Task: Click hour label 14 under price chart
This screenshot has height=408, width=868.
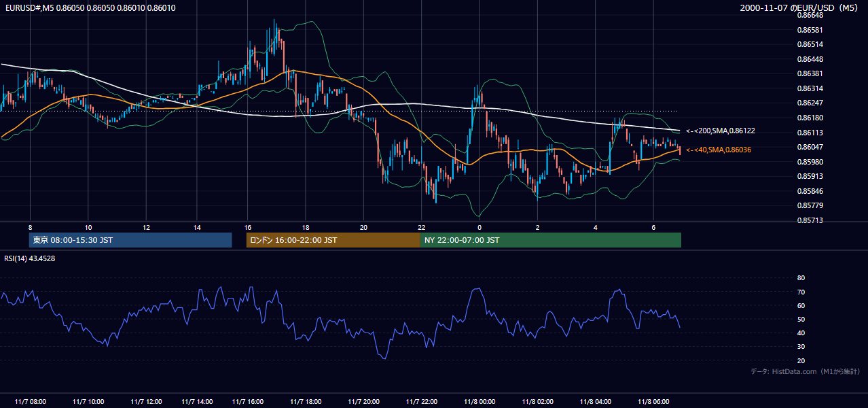Action: point(197,227)
